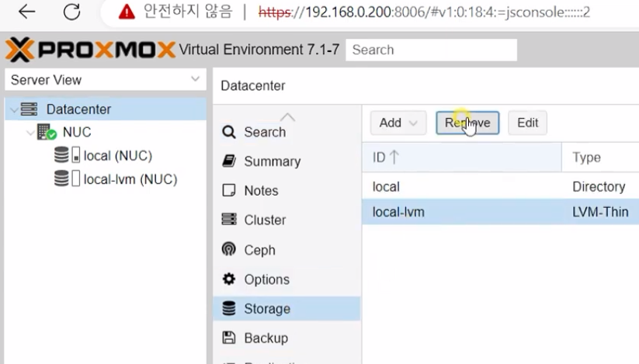This screenshot has height=364, width=639.
Task: Open the Summary menu item
Action: pos(287,161)
